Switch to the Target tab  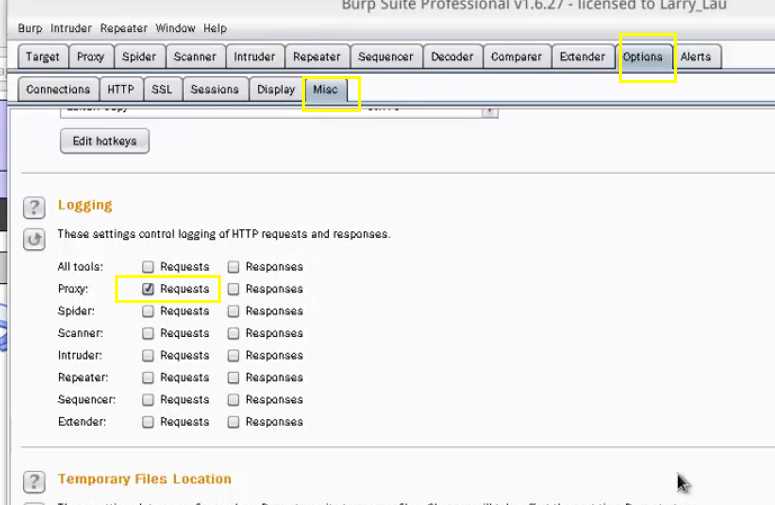click(x=43, y=57)
